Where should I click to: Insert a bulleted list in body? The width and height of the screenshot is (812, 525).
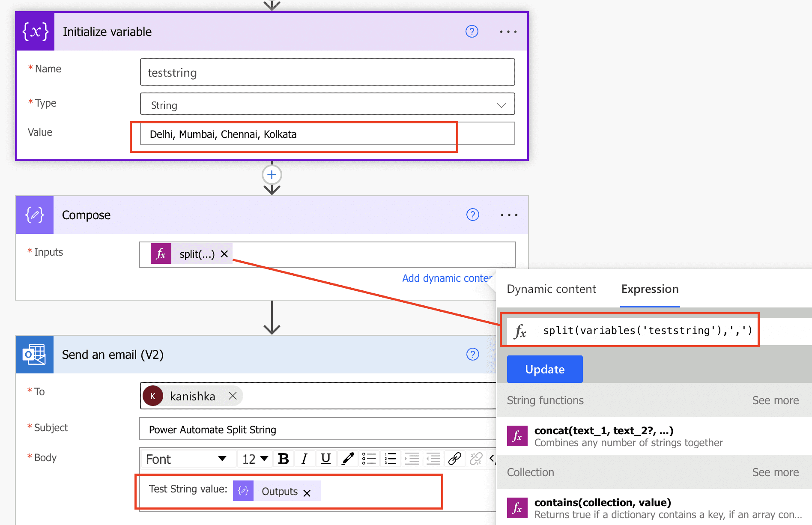click(369, 459)
